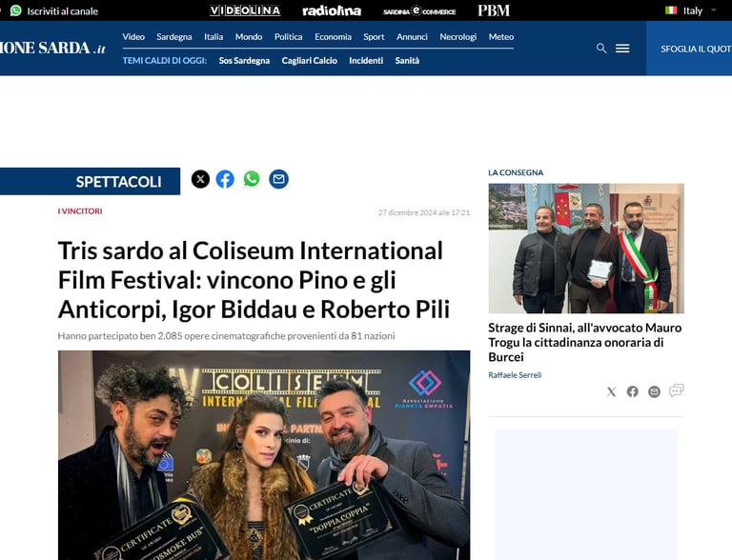Viewport: 732px width, 560px height.
Task: Open the Meteo section
Action: 501,37
